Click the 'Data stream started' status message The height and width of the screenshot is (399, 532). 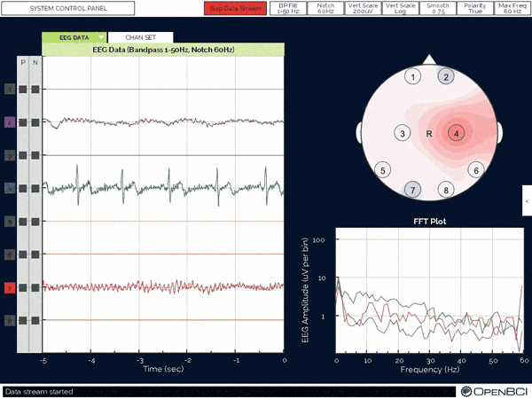39,392
